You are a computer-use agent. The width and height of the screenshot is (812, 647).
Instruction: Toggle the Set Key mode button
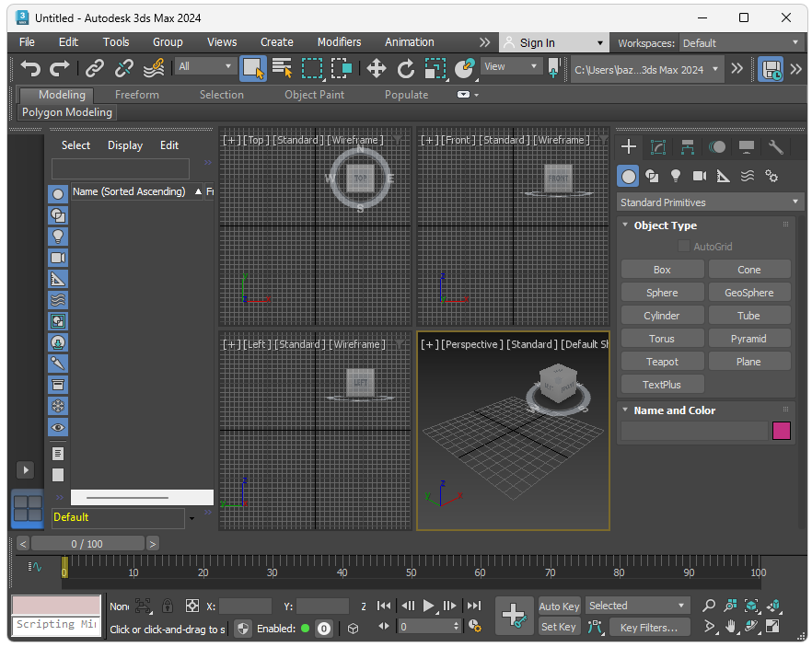tap(558, 627)
